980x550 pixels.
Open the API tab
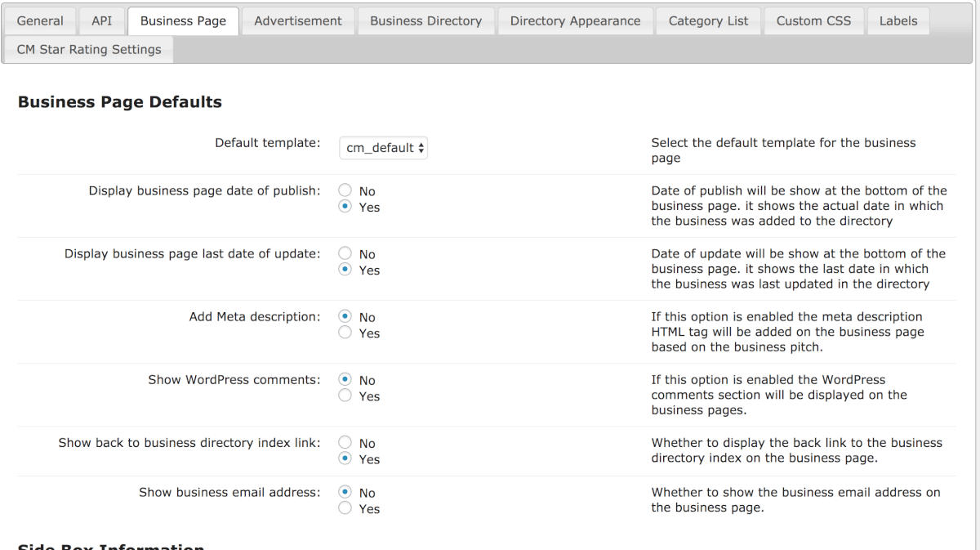102,21
